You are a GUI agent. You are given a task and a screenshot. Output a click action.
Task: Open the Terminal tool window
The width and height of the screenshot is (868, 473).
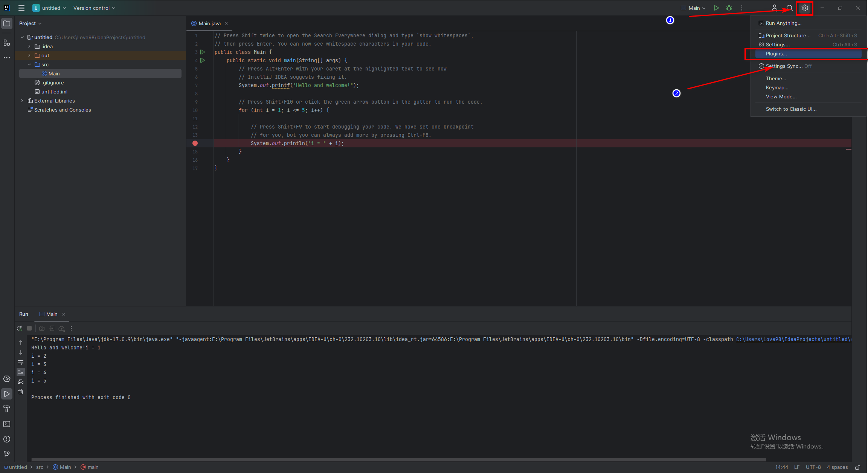coord(7,424)
